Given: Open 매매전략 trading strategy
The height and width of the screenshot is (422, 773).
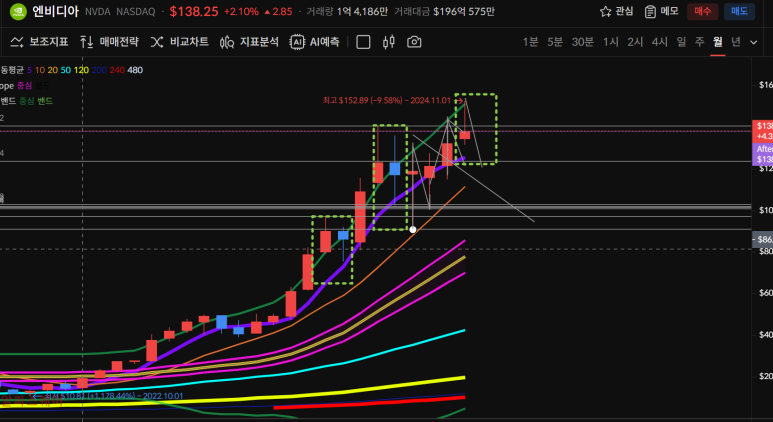Looking at the screenshot, I should pos(109,42).
